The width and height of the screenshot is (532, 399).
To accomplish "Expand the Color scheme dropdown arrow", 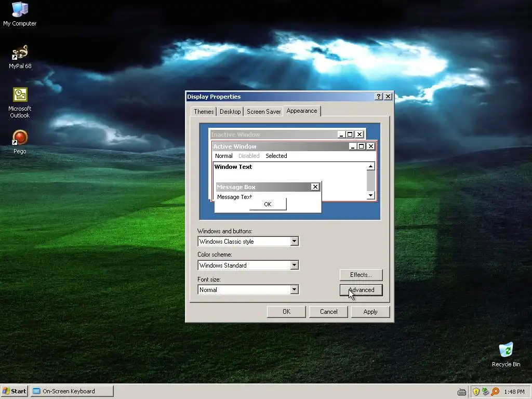I will pos(295,265).
